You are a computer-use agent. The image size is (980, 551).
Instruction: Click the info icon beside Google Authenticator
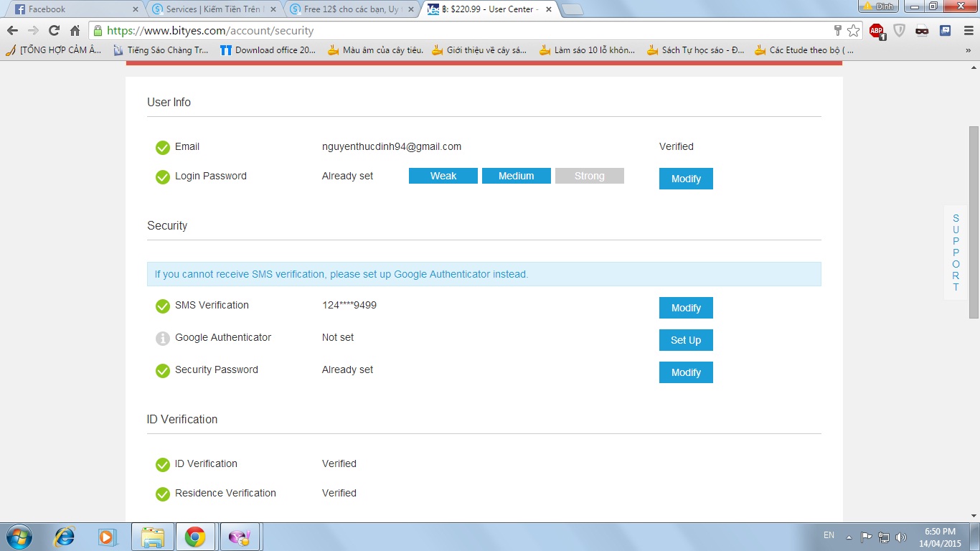(163, 338)
